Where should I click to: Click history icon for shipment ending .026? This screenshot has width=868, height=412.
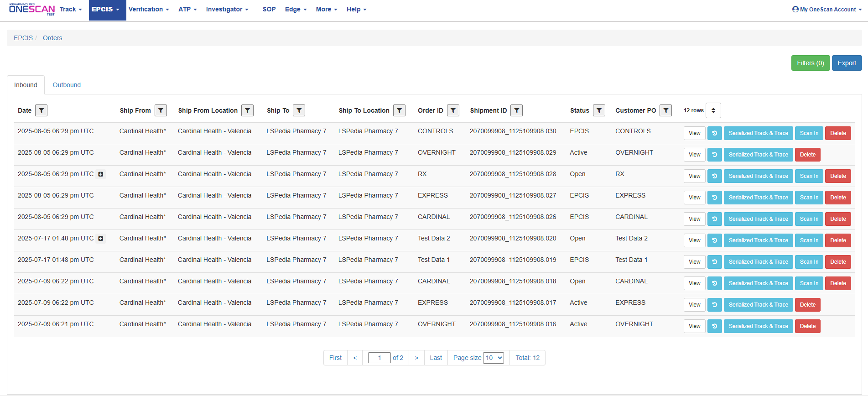pyautogui.click(x=715, y=219)
